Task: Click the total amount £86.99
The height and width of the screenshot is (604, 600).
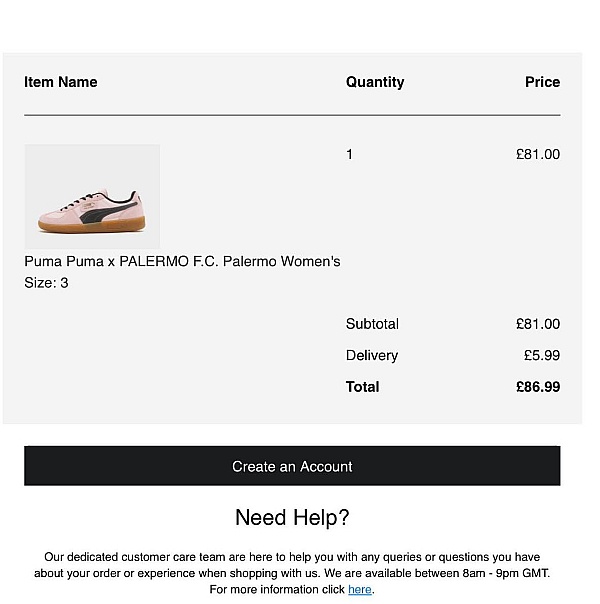Action: pyautogui.click(x=538, y=387)
